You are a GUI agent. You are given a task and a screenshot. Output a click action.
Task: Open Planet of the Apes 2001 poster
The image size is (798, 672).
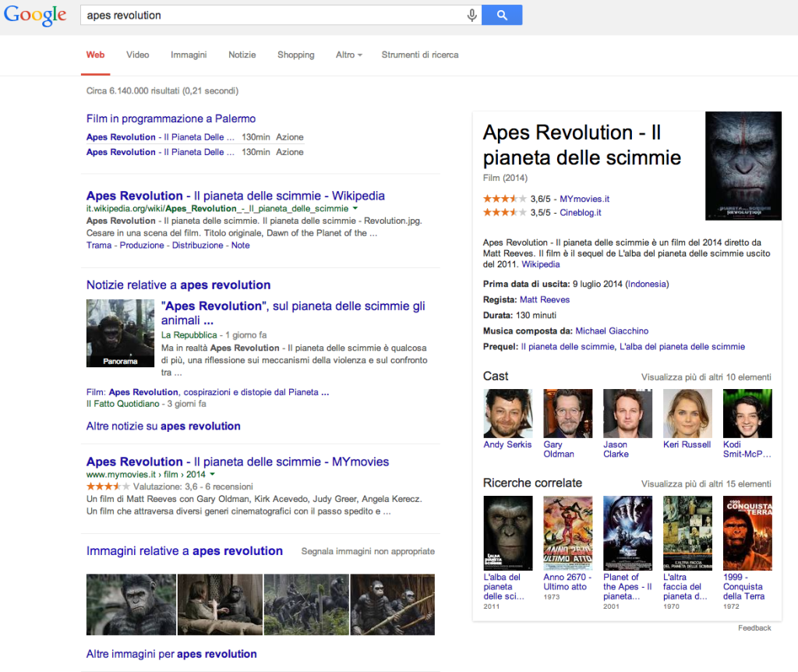627,533
